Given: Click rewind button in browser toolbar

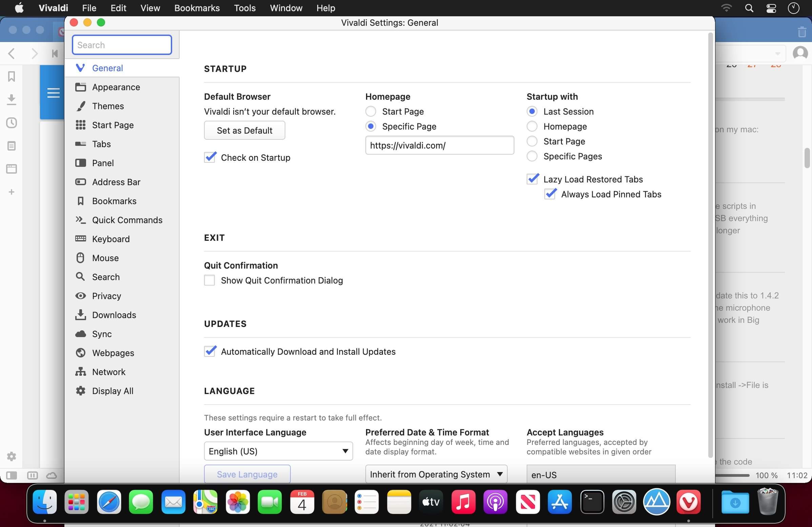Looking at the screenshot, I should click(x=55, y=53).
